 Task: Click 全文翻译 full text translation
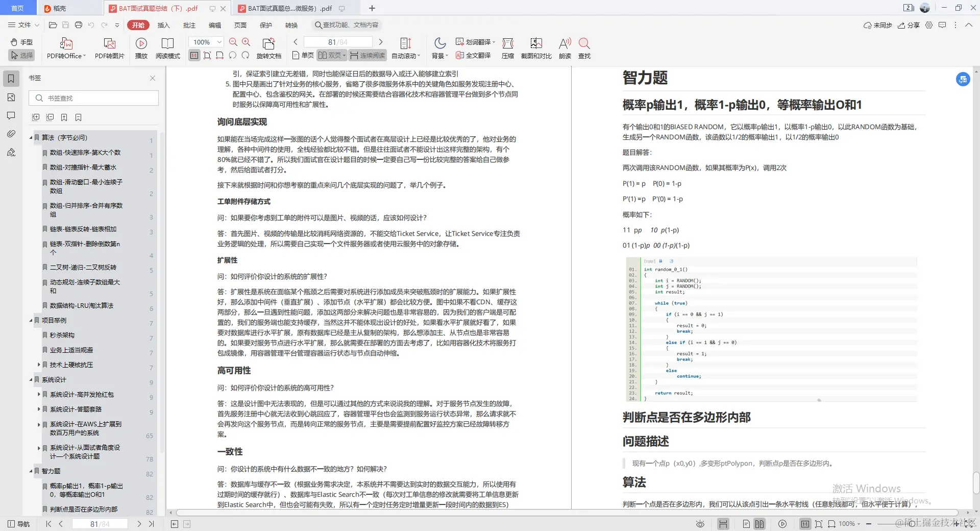pos(473,55)
